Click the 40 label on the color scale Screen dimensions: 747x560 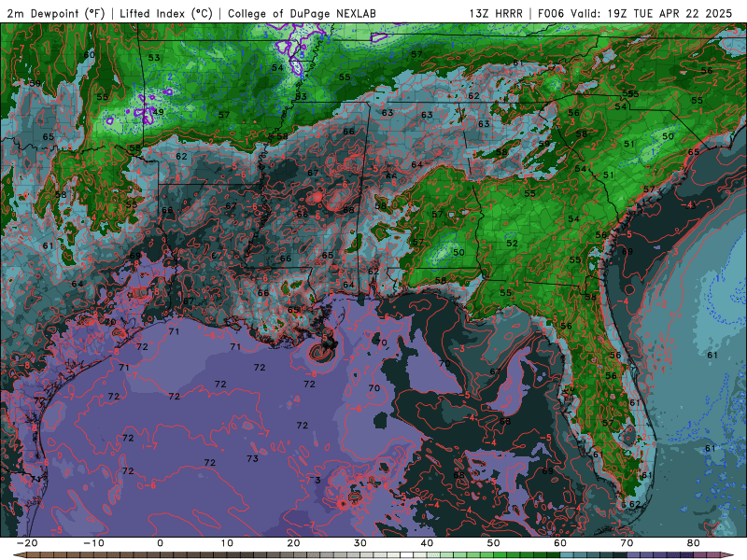tap(427, 543)
